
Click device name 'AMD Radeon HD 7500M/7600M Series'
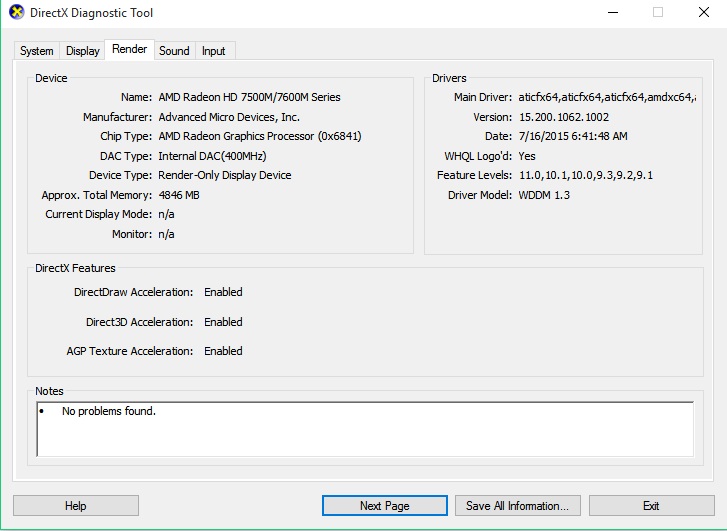(249, 97)
